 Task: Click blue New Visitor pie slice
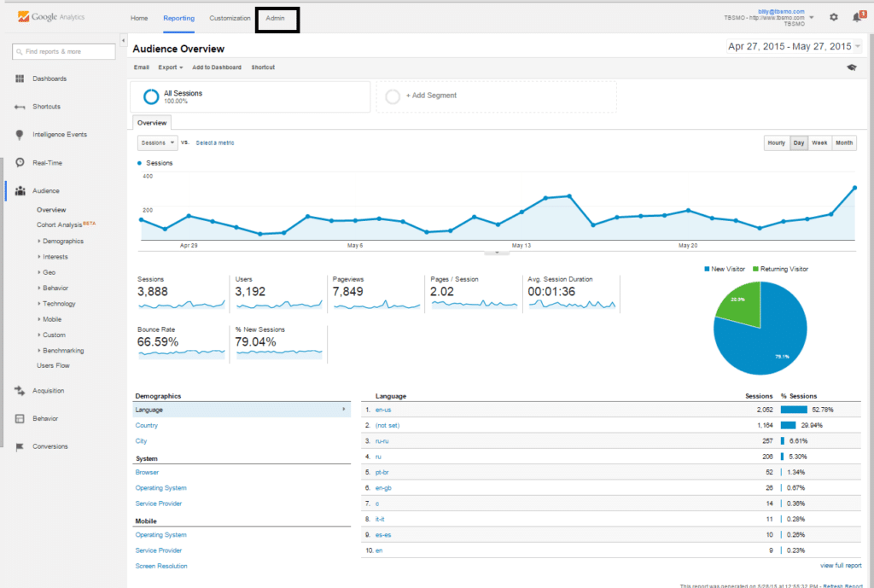(769, 340)
